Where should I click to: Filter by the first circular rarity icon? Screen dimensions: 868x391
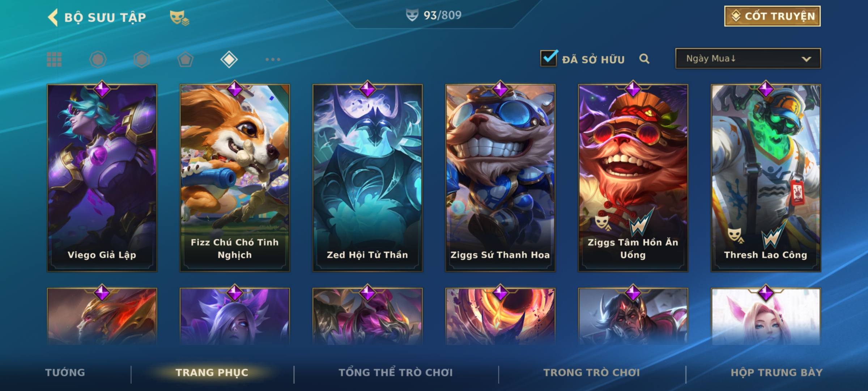pyautogui.click(x=98, y=59)
